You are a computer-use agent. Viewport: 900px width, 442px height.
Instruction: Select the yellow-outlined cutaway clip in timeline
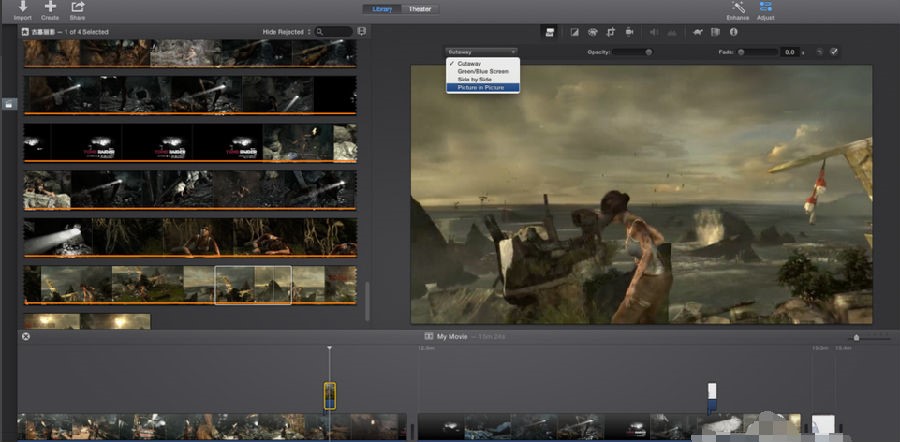(329, 396)
